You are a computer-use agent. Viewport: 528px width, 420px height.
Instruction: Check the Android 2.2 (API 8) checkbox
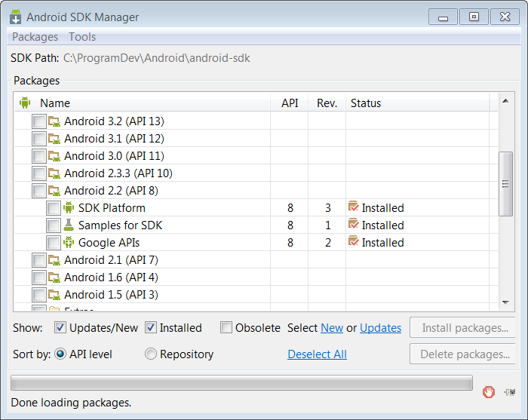coord(39,191)
